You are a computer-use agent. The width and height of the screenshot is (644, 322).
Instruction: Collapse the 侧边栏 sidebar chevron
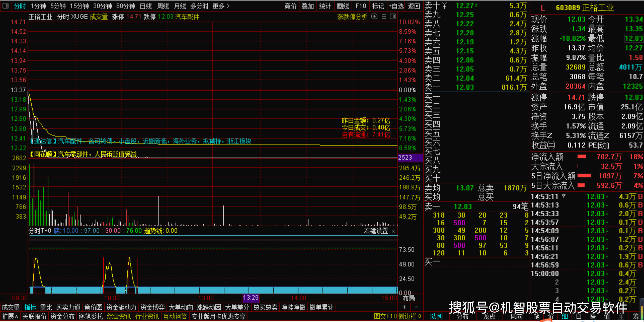tap(419, 316)
